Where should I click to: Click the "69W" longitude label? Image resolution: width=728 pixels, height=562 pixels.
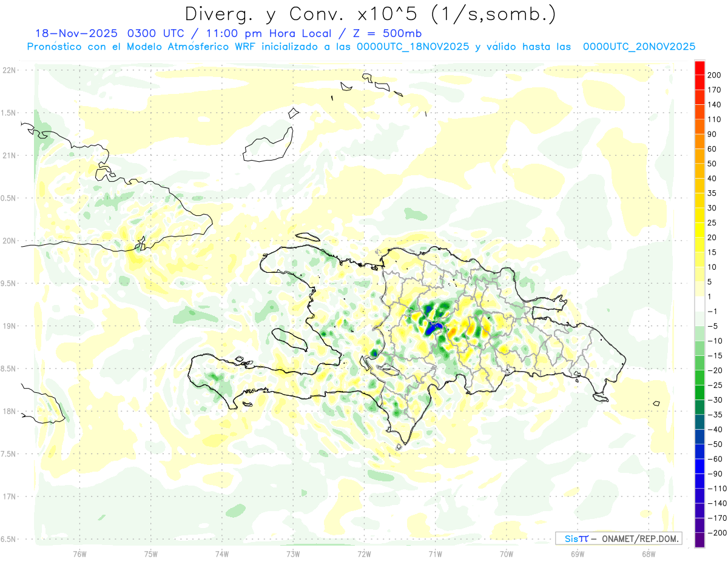pyautogui.click(x=578, y=554)
